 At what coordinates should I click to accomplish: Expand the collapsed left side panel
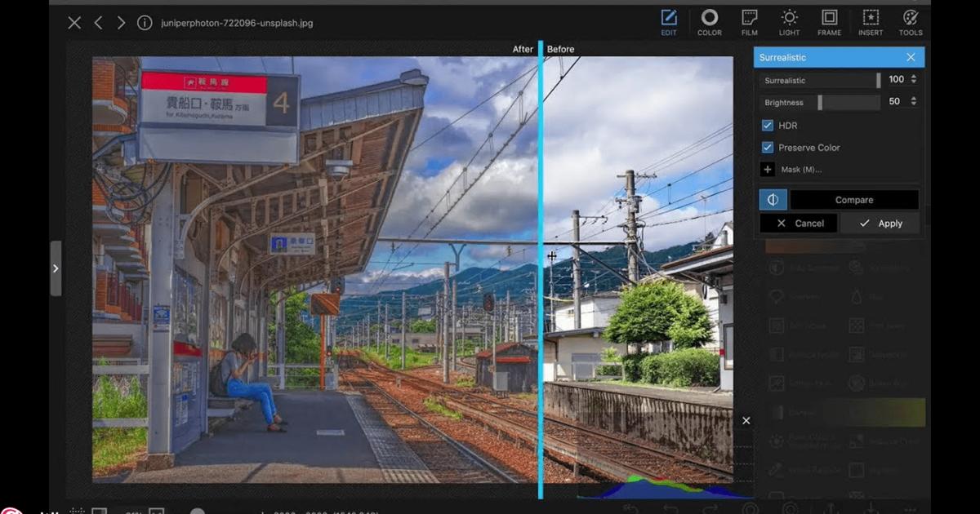pos(56,268)
